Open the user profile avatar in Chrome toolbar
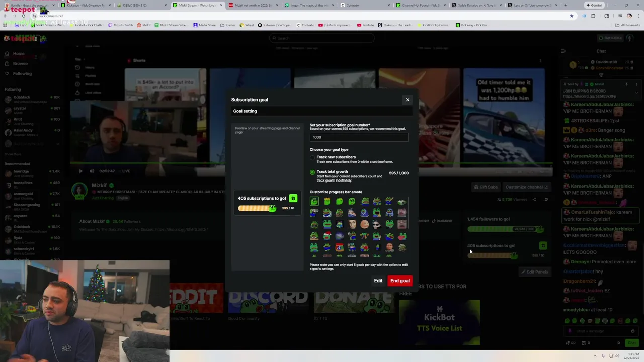This screenshot has width=644, height=362. [629, 16]
